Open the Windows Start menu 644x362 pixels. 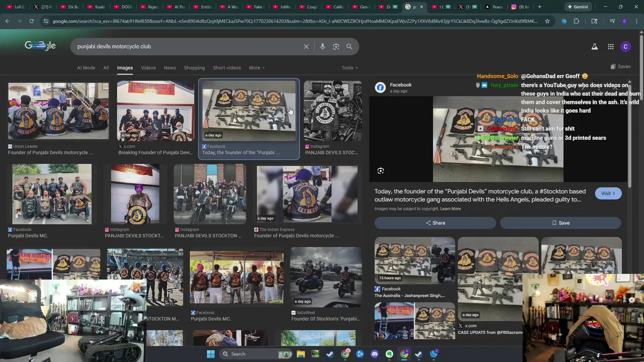tap(211, 354)
